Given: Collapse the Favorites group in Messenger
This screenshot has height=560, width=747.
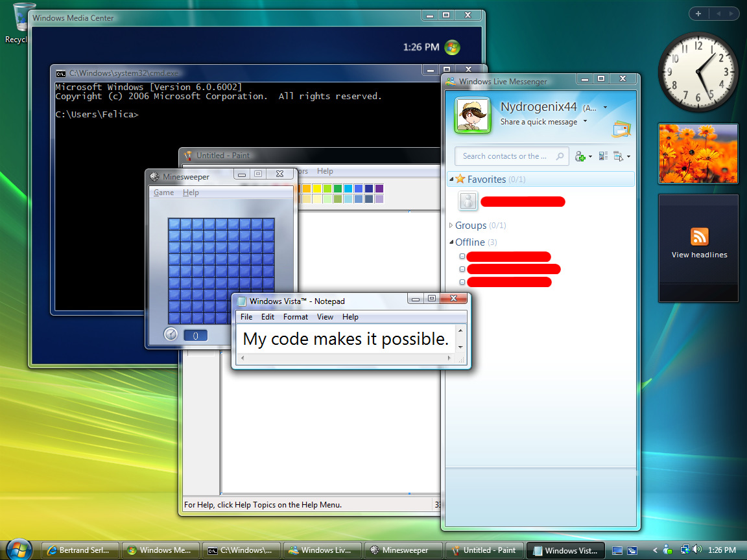Looking at the screenshot, I should [452, 180].
